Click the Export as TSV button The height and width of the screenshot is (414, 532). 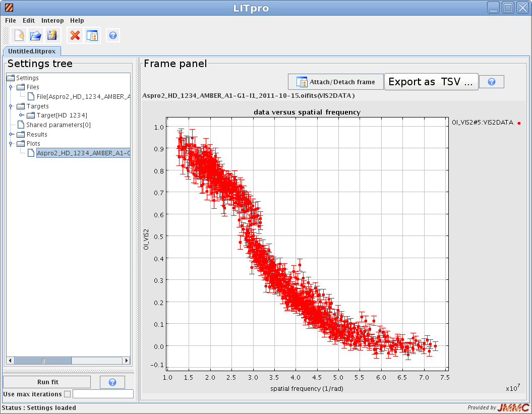click(431, 82)
